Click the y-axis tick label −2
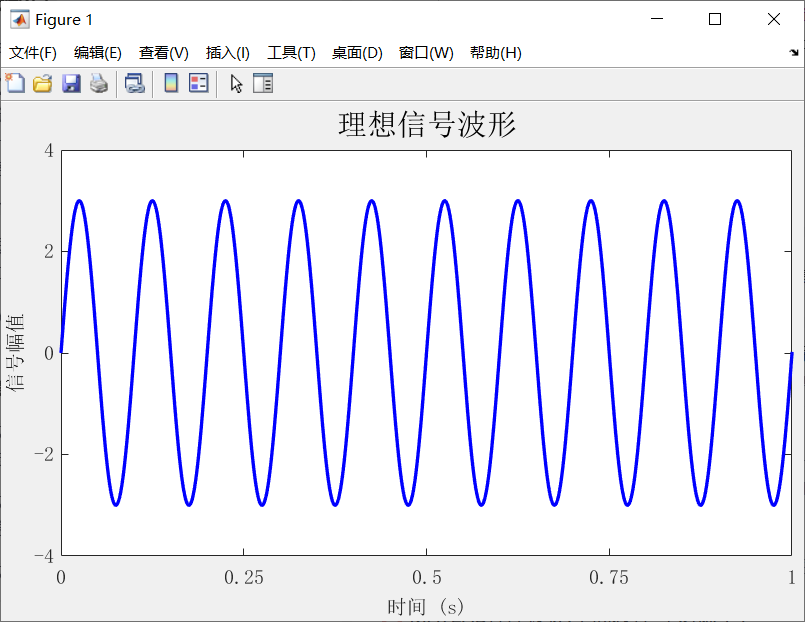 tap(44, 455)
